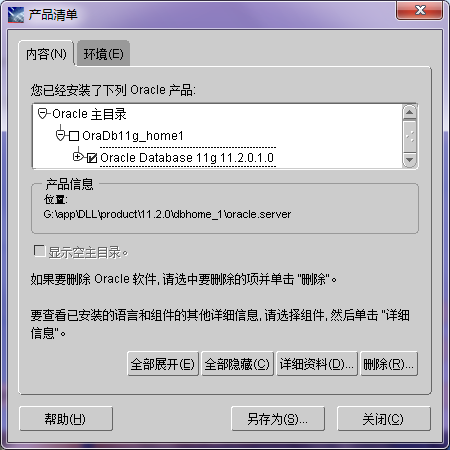Select the 内容(N) tab

pyautogui.click(x=46, y=54)
